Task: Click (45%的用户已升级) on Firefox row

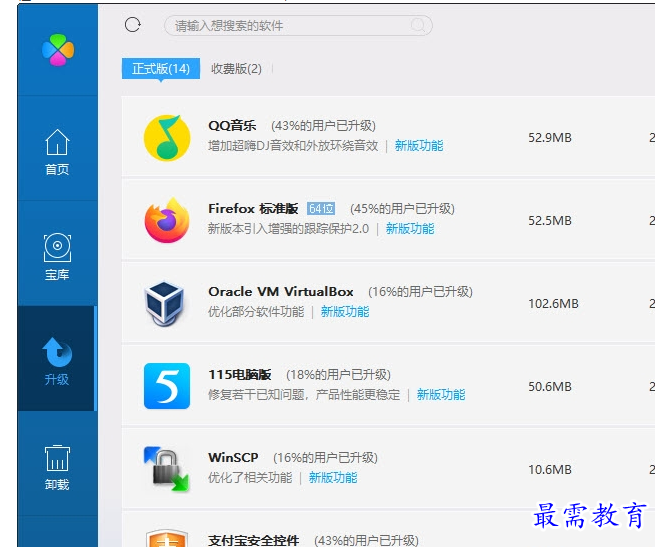Action: 402,208
